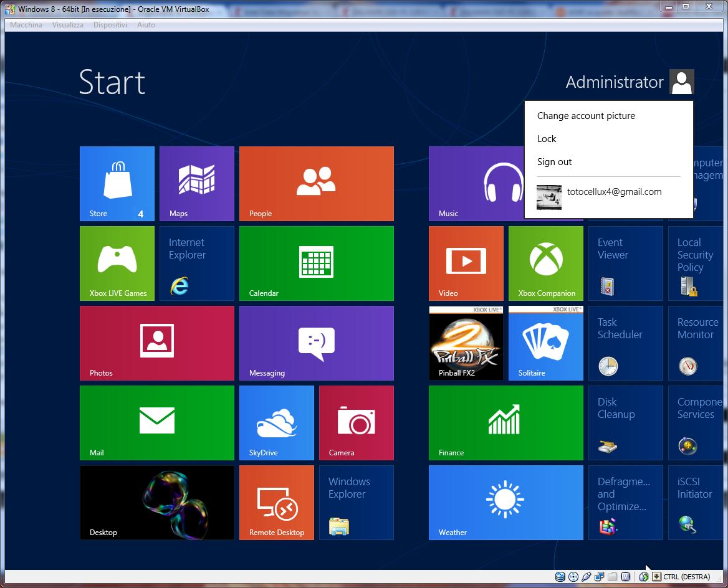728x588 pixels.
Task: Open the Camera tile
Action: point(357,424)
